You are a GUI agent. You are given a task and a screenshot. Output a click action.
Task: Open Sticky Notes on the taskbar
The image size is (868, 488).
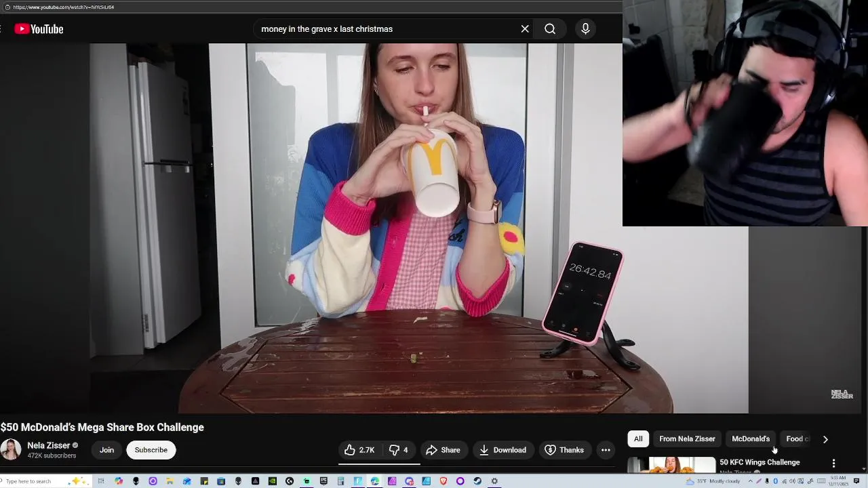[x=204, y=481]
